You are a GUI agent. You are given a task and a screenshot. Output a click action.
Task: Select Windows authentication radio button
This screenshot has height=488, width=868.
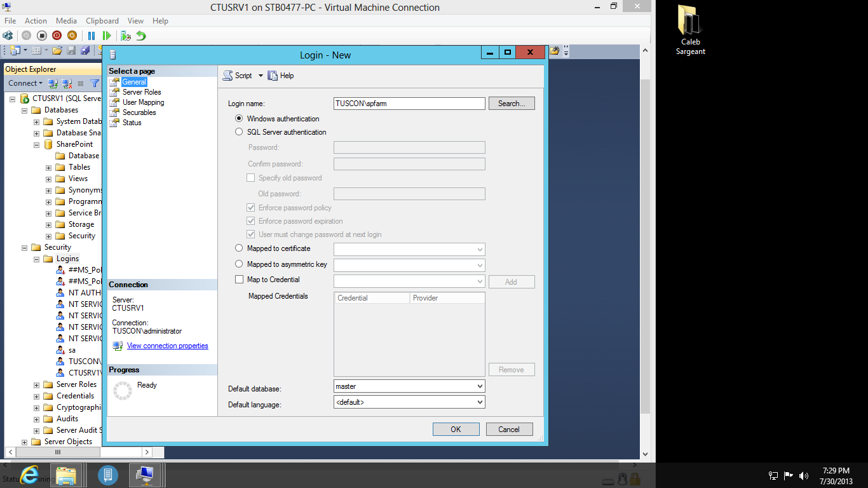[x=239, y=119]
